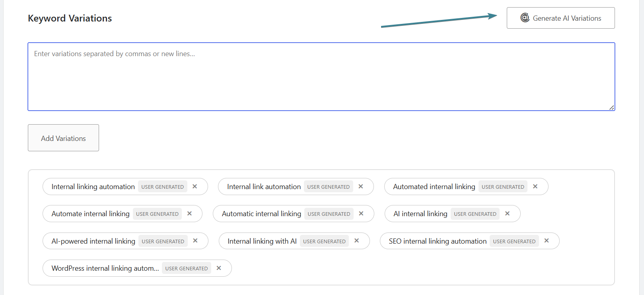
Task: Click the resize handle of the variations textarea
Action: tap(612, 107)
